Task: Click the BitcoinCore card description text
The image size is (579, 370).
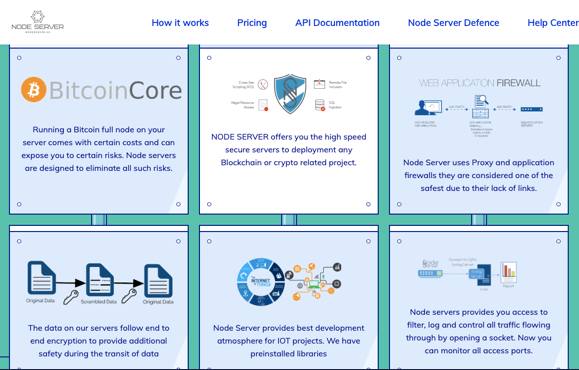Action: tap(99, 149)
